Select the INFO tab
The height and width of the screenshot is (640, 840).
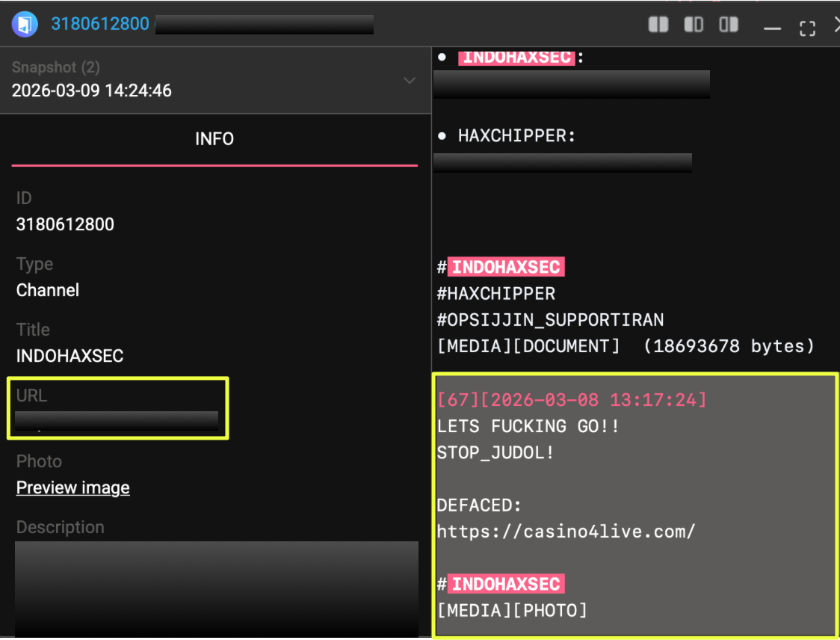coord(214,139)
